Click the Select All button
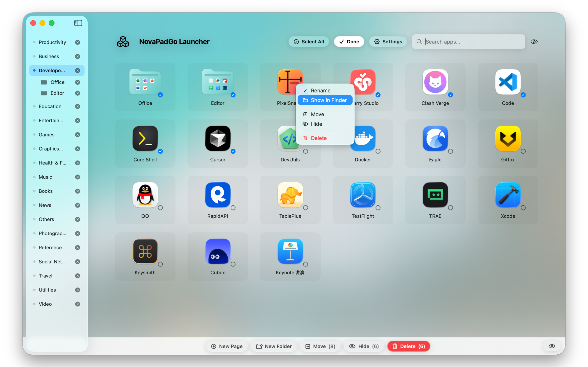The height and width of the screenshot is (367, 588). click(308, 42)
